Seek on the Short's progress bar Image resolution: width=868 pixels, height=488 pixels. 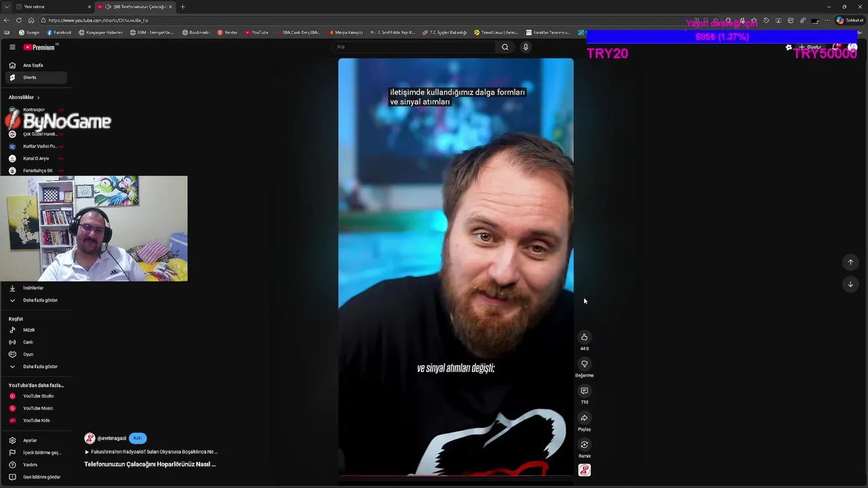pos(456,476)
